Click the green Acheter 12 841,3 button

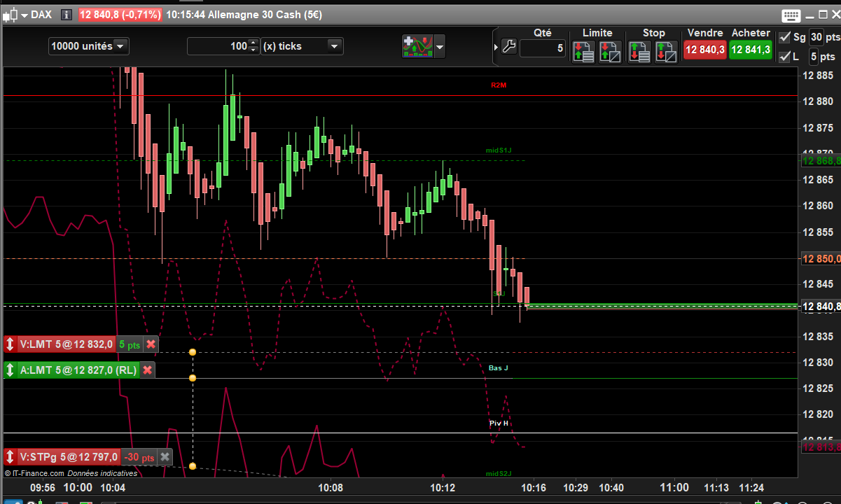pos(751,50)
